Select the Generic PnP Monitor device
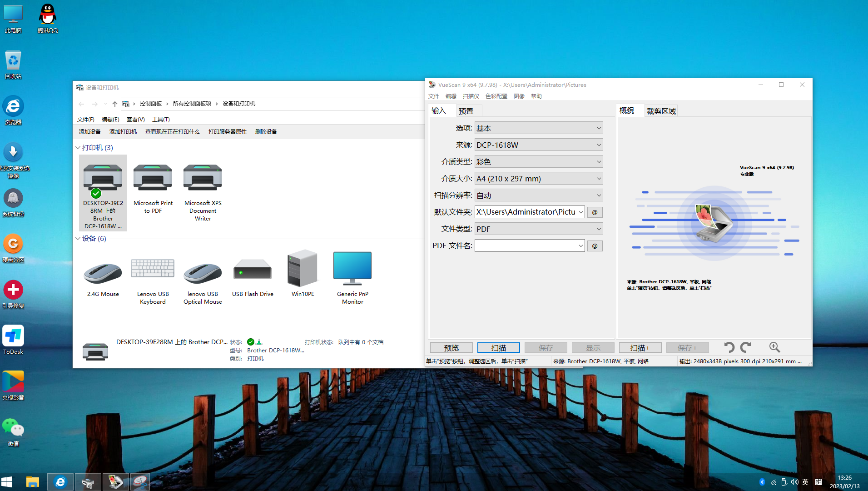The width and height of the screenshot is (868, 491). click(352, 278)
